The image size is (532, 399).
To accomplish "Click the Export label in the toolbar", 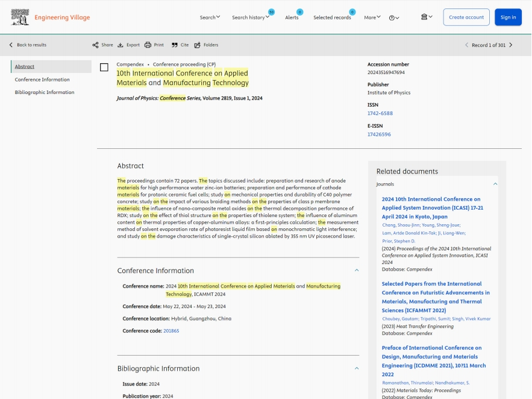I will point(133,45).
